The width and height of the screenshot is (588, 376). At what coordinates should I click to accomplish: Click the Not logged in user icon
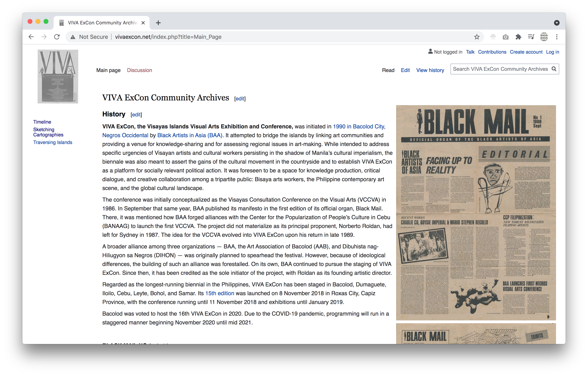point(430,52)
